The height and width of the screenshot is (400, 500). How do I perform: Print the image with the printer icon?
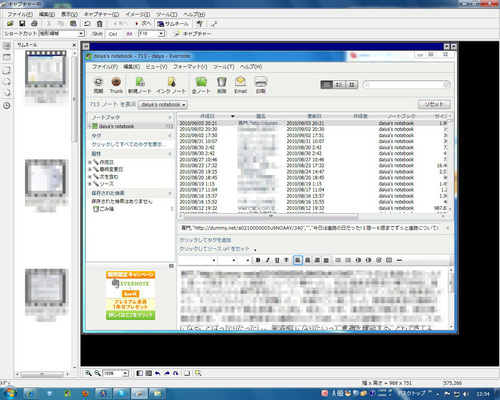[x=34, y=24]
